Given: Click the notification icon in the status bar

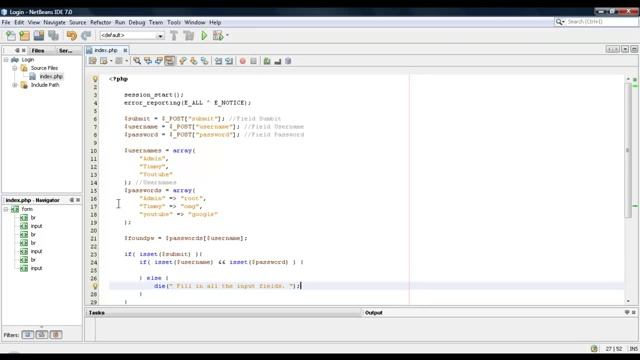Looking at the screenshot, I should click(x=594, y=349).
